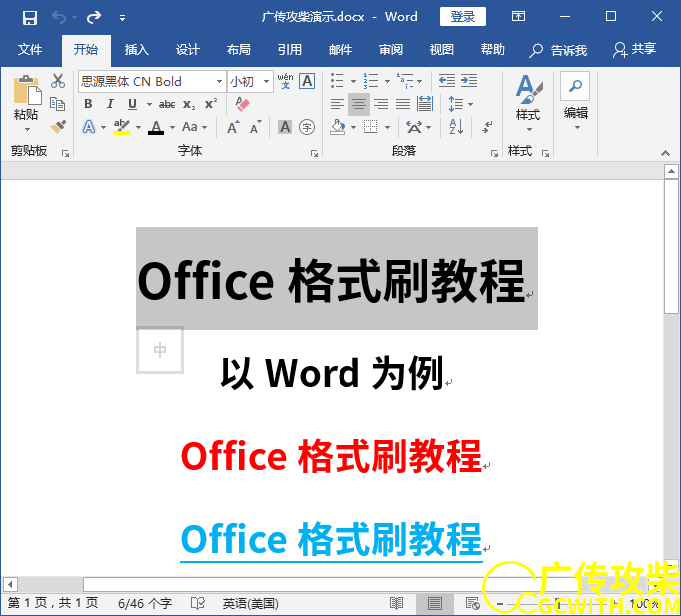Open highlight color dropdown arrow
Image resolution: width=681 pixels, height=616 pixels.
[138, 127]
